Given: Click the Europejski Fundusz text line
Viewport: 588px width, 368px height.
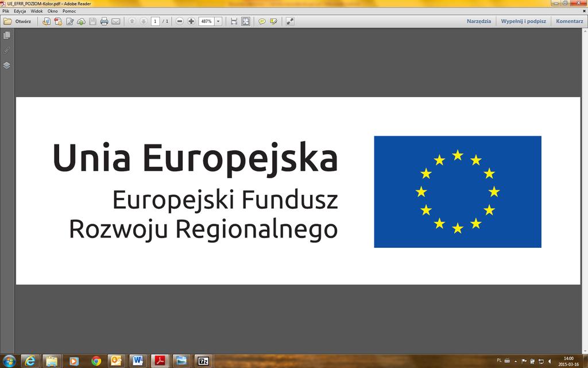Looking at the screenshot, I should 225,200.
